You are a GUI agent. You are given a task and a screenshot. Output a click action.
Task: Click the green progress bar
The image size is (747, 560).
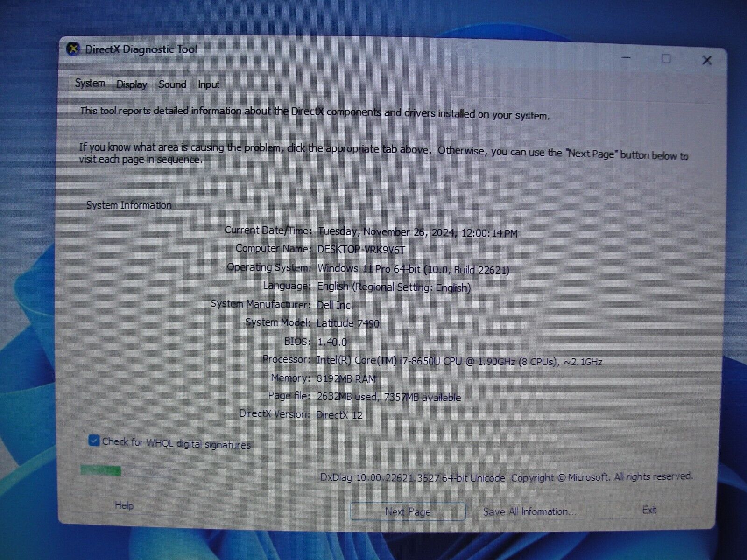point(101,471)
